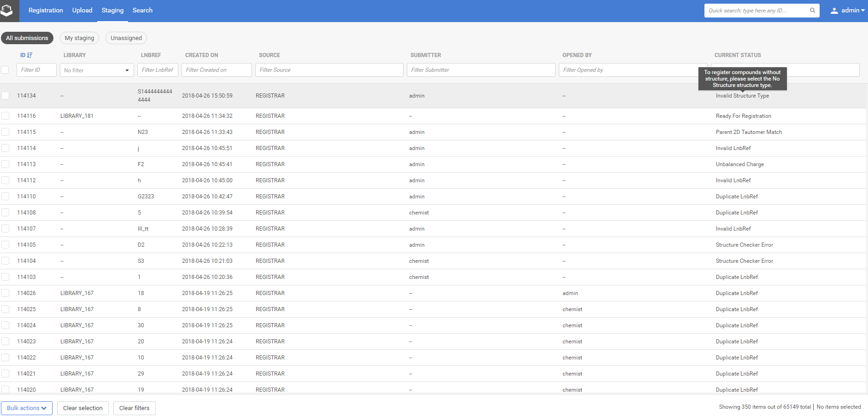The width and height of the screenshot is (868, 417).
Task: Focus the Filter Source text box
Action: click(329, 70)
